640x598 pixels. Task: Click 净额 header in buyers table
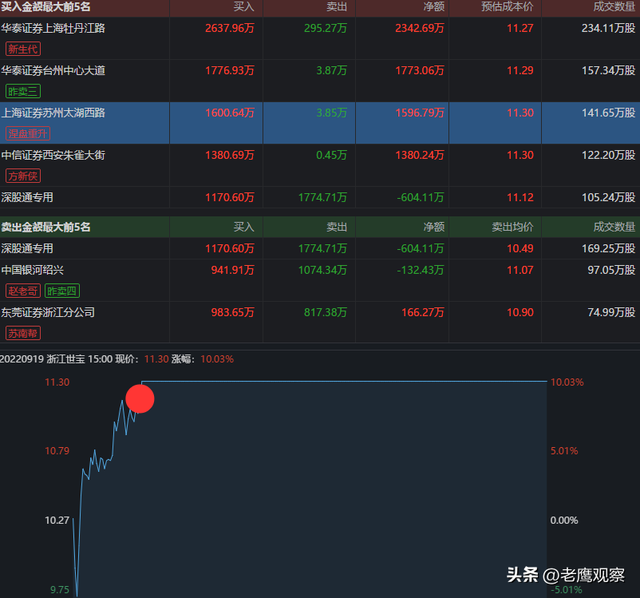point(433,7)
